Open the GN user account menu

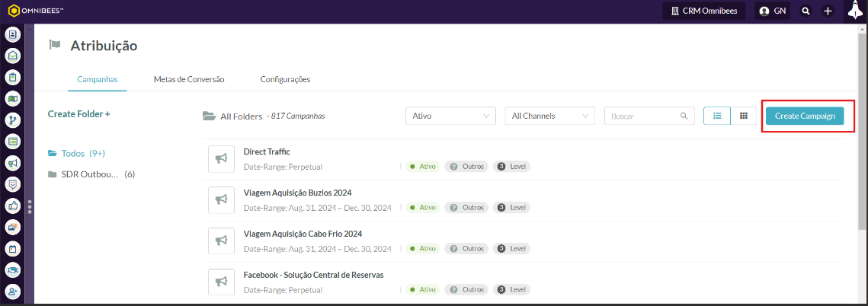point(773,11)
